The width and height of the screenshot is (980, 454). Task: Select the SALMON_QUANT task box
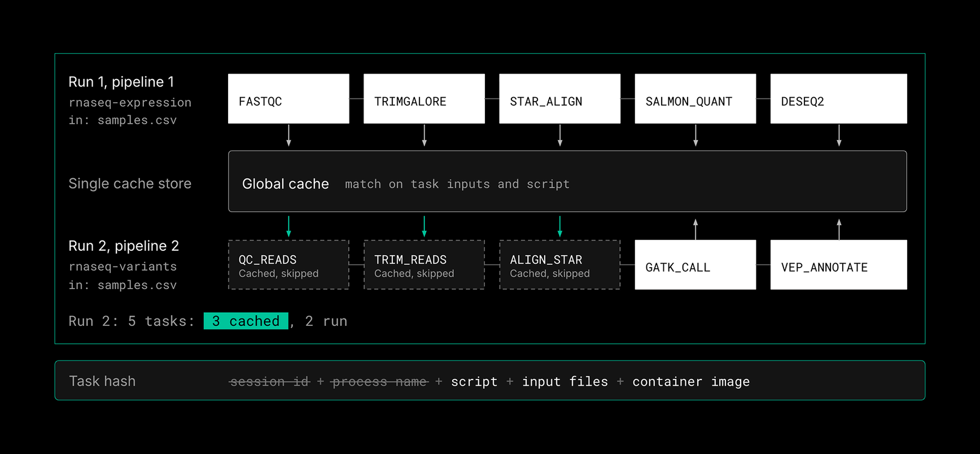tap(695, 99)
